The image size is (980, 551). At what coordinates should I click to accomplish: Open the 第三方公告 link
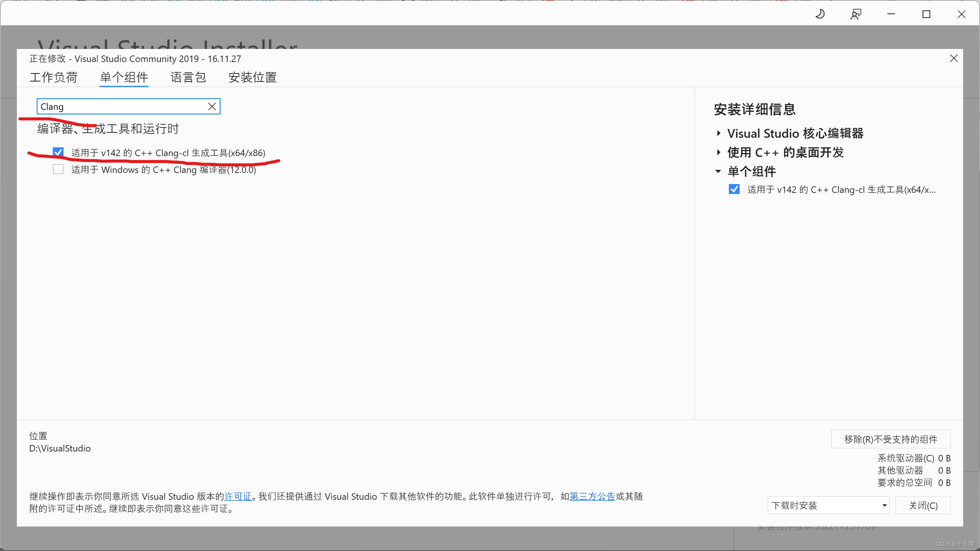[592, 496]
